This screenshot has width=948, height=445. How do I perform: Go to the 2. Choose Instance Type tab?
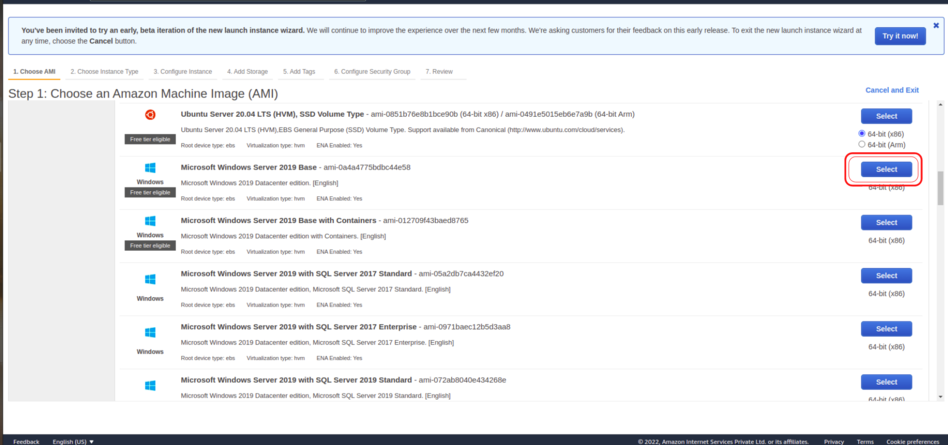point(104,71)
